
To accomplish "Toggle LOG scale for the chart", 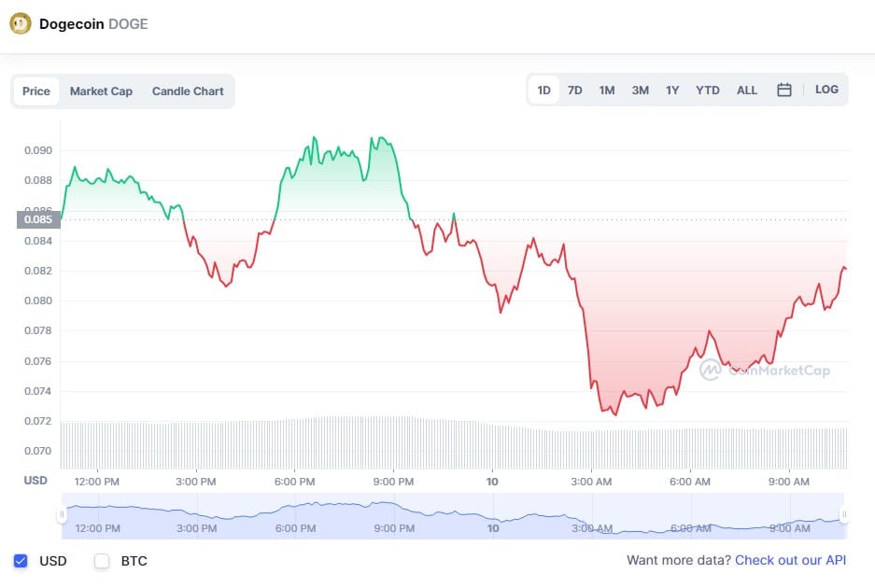I will point(826,90).
